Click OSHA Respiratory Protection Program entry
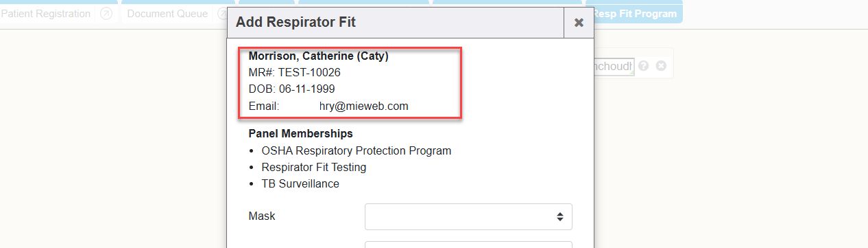The image size is (868, 248). point(357,150)
